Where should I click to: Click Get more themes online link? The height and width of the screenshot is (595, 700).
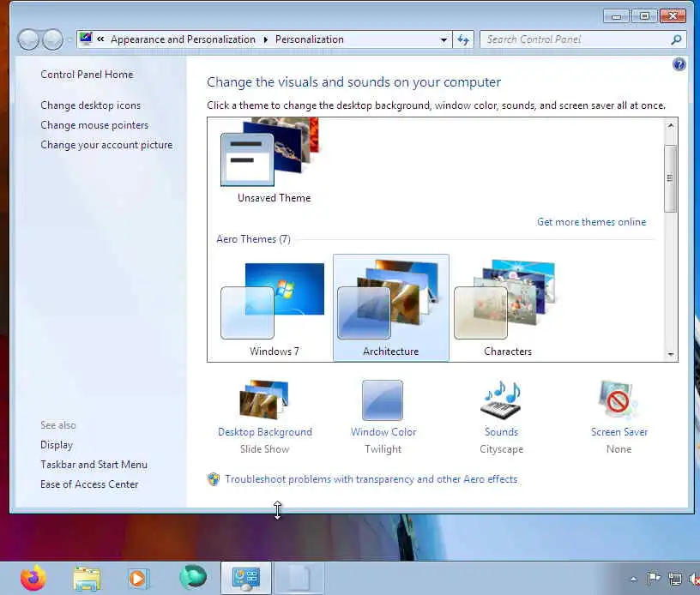(592, 222)
